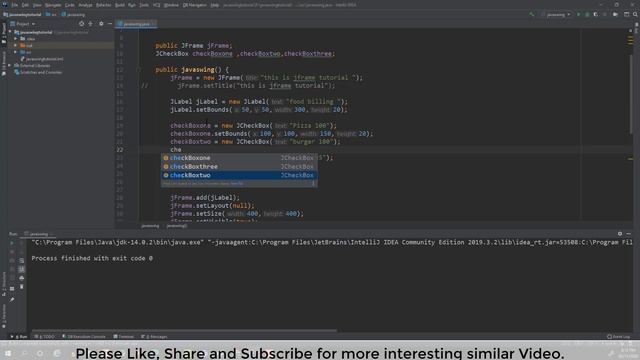Click javaswing breadcrumb in navigation bar
The width and height of the screenshot is (640, 360).
click(73, 14)
